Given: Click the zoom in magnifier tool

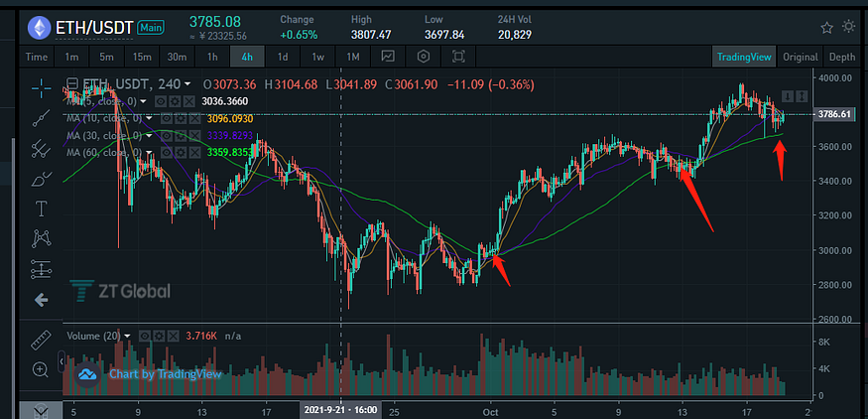Looking at the screenshot, I should [41, 369].
